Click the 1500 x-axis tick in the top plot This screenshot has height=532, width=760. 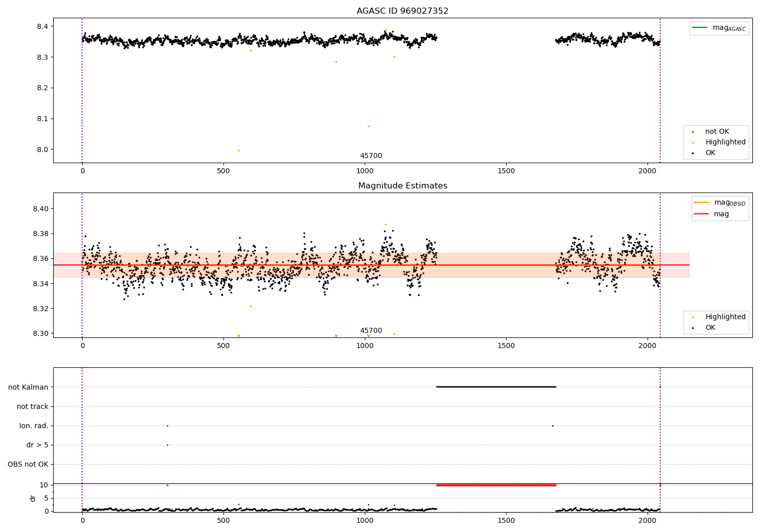(506, 171)
